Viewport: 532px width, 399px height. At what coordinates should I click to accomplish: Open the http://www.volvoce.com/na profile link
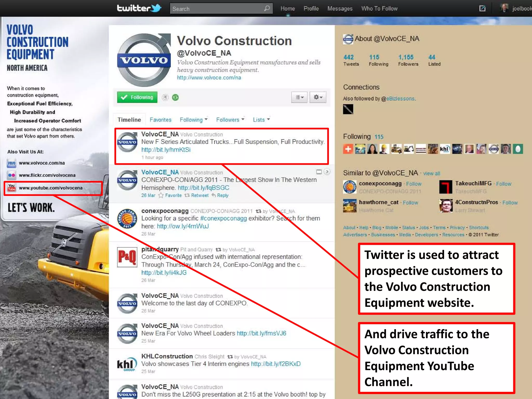click(209, 78)
